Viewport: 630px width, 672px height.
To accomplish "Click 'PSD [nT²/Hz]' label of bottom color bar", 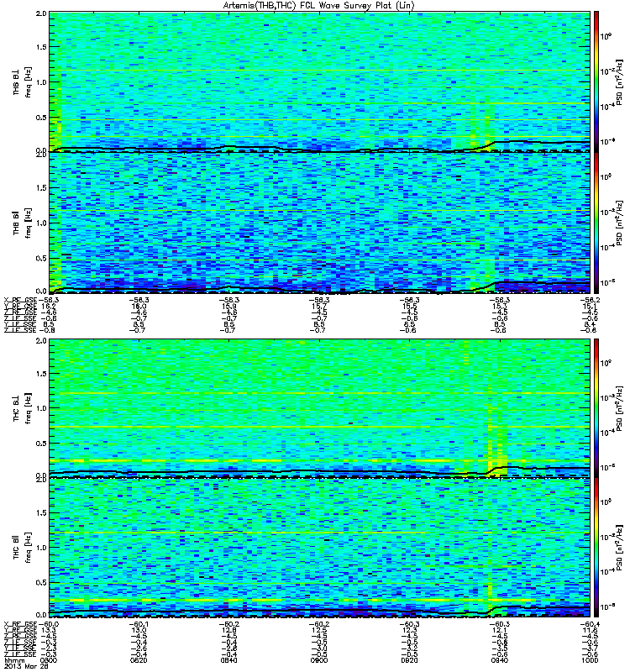I will (620, 548).
